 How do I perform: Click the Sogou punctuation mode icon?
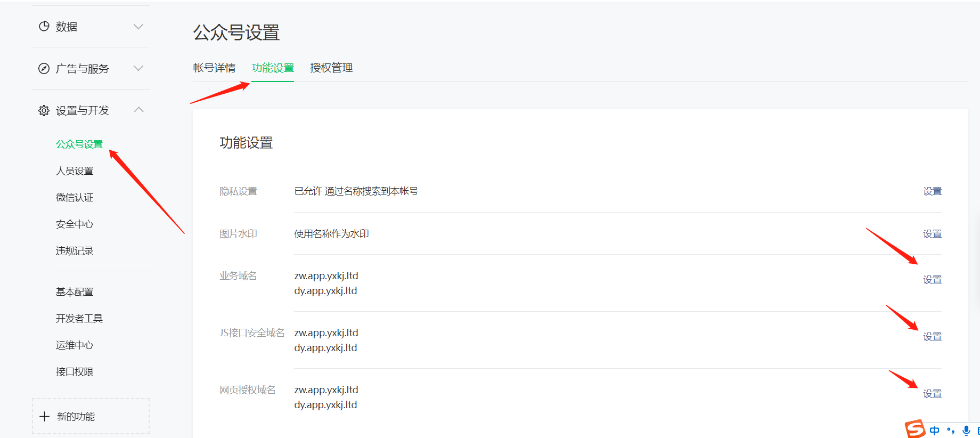pyautogui.click(x=951, y=431)
